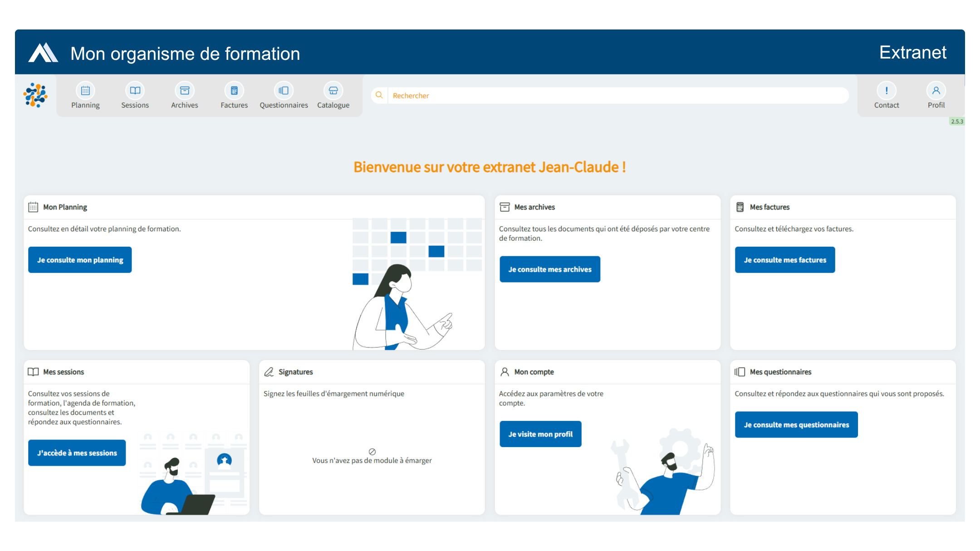Click Je consulte mes questionnaires button
The width and height of the screenshot is (980, 551).
(796, 424)
